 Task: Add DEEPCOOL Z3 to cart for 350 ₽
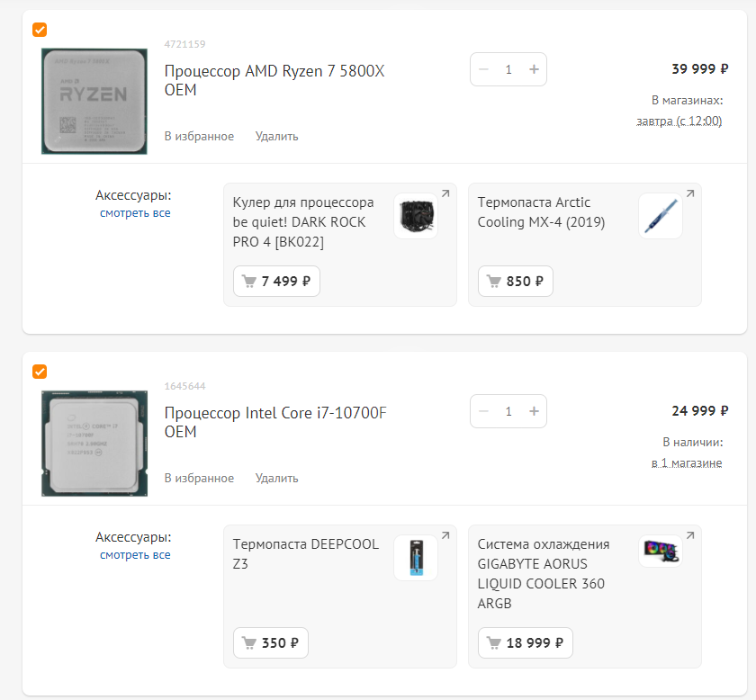pyautogui.click(x=271, y=642)
